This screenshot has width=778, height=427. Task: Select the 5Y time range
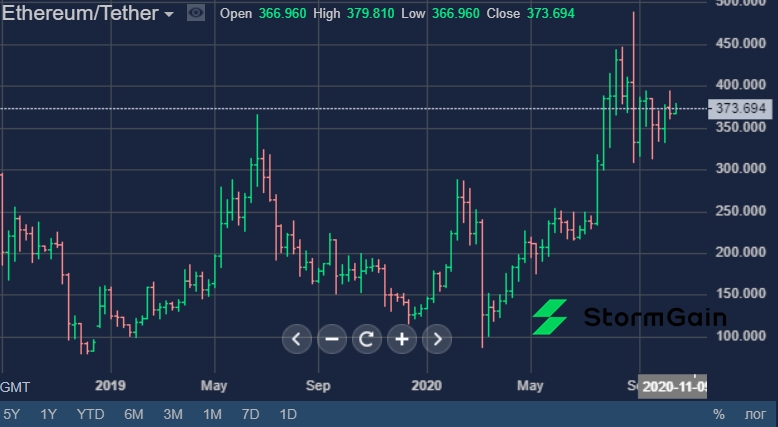12,414
